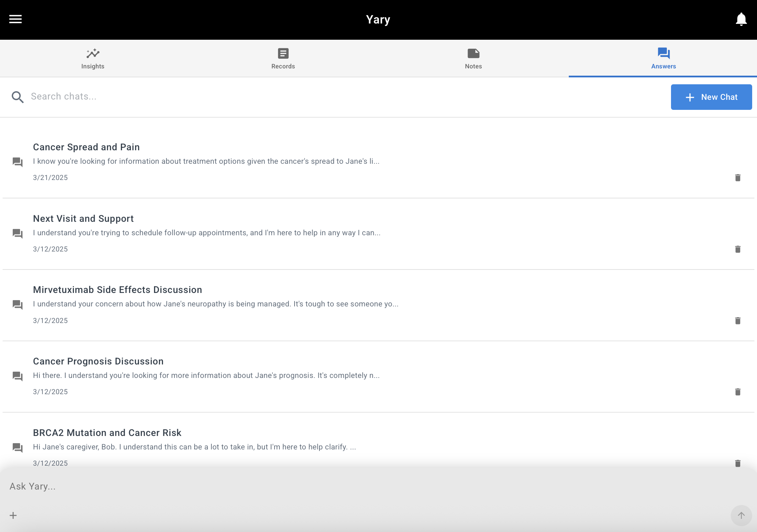Click the send arrow button
The image size is (757, 532).
[741, 515]
